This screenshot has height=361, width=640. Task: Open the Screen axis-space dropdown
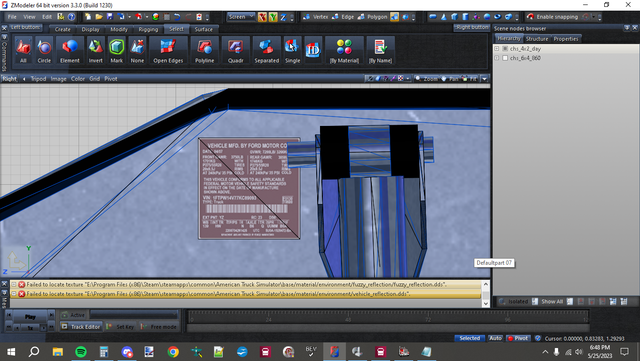[x=241, y=17]
